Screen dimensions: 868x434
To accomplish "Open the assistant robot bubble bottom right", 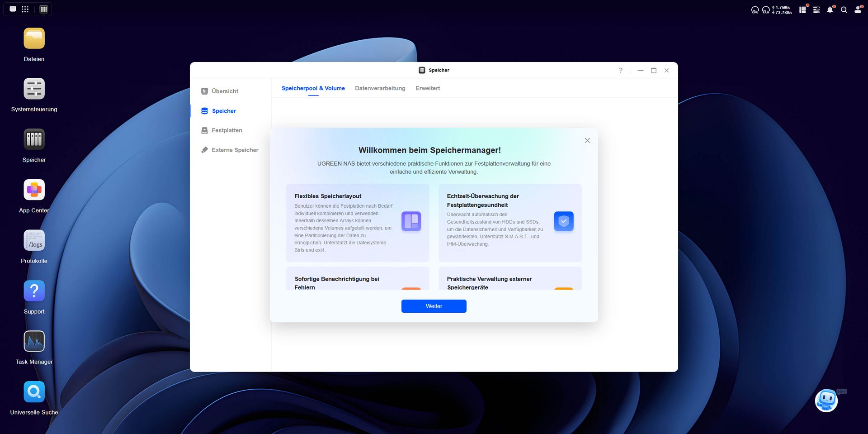I will 826,401.
